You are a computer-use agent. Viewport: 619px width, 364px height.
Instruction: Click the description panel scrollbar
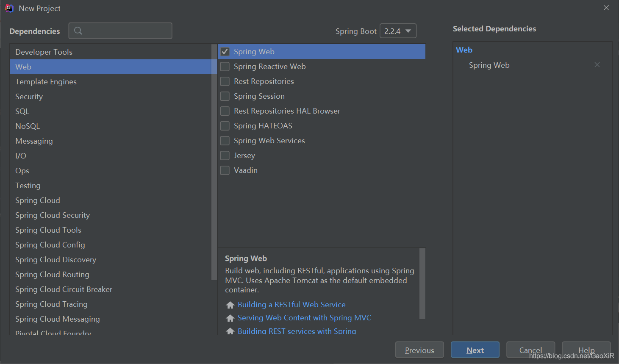point(422,283)
